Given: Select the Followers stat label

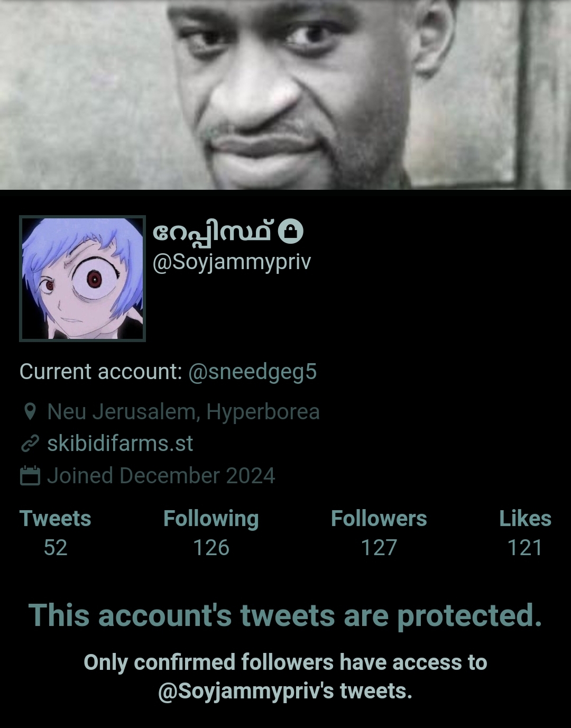Looking at the screenshot, I should coord(379,519).
